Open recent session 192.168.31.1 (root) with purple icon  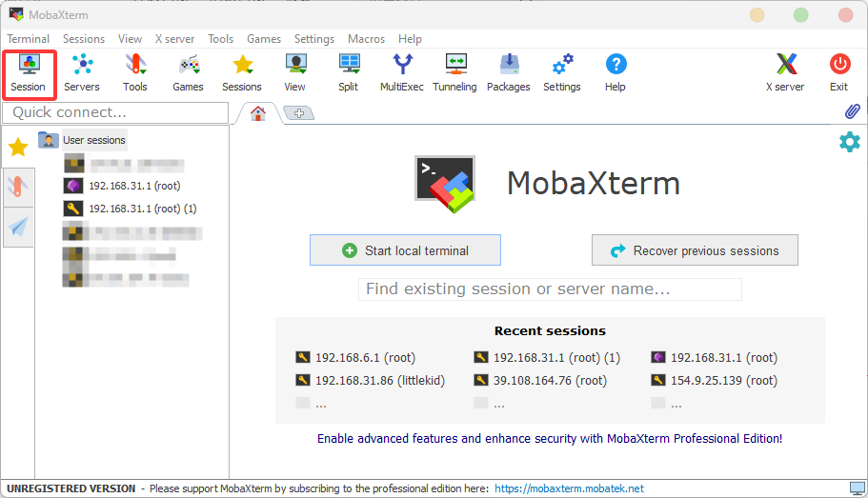click(x=715, y=358)
